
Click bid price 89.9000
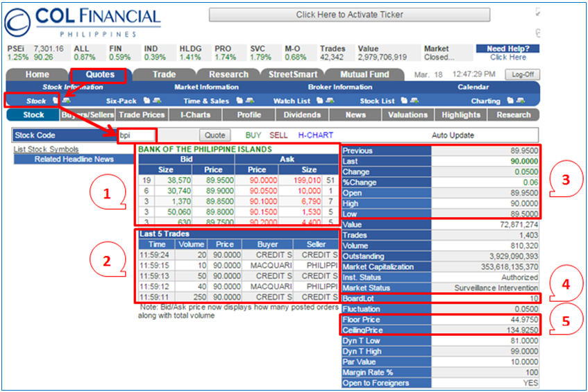tap(220, 191)
